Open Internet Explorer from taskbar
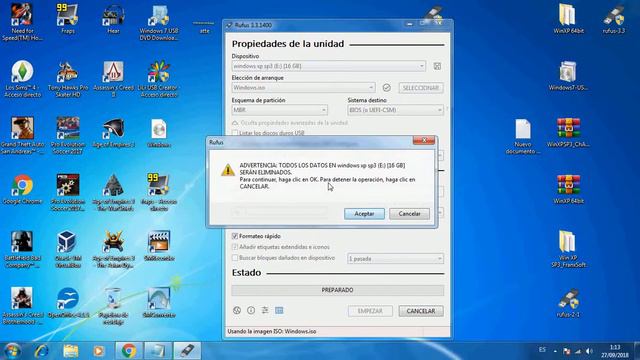This screenshot has width=640, height=360. coord(42,351)
